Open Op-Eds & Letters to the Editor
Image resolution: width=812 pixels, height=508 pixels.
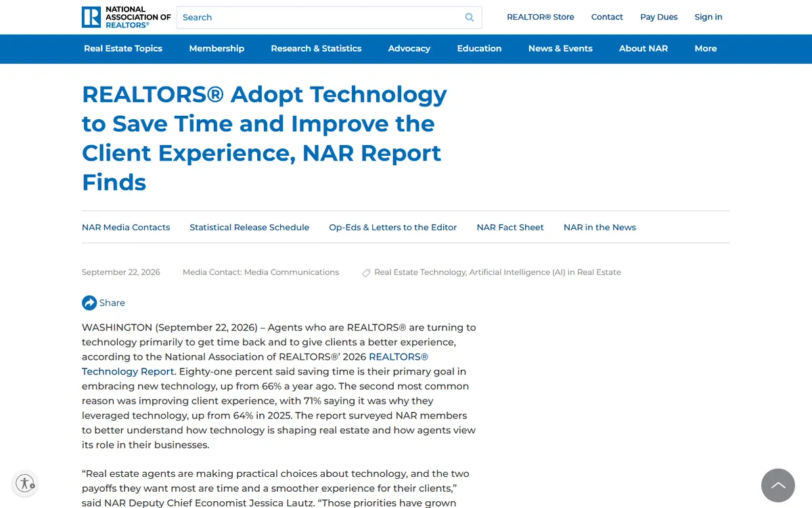(x=393, y=228)
